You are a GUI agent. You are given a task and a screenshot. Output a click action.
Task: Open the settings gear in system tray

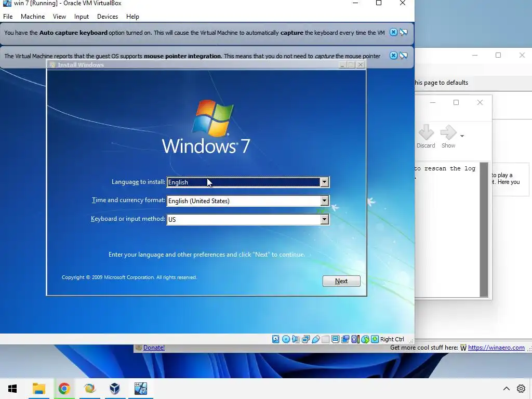pos(521,389)
